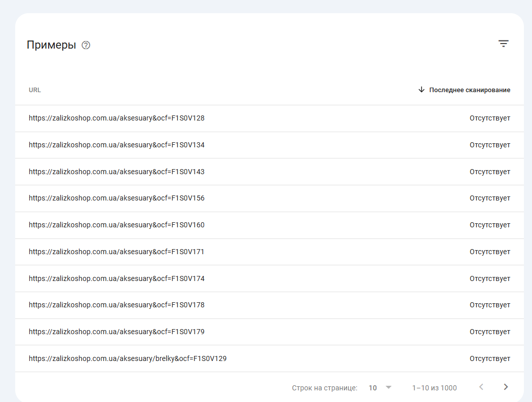532x402 pixels.
Task: Open URL row ending F1S0V134
Action: (270, 145)
